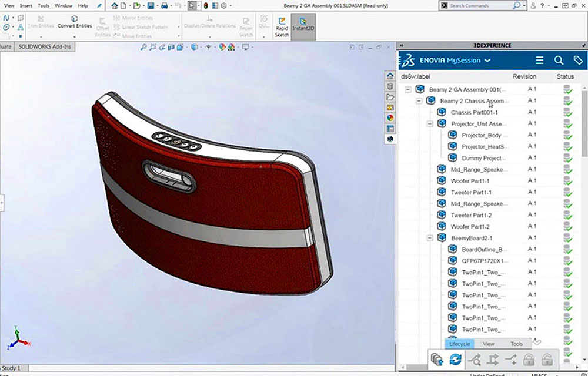Toggle Instant2D in the sketch toolbar
The image size is (588, 376).
[x=303, y=26]
